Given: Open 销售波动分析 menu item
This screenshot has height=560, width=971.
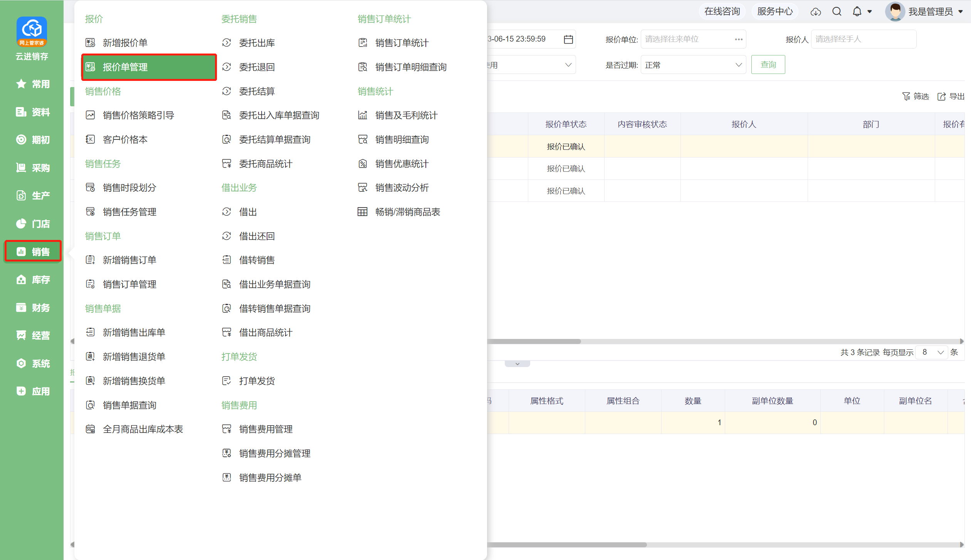Looking at the screenshot, I should [402, 188].
